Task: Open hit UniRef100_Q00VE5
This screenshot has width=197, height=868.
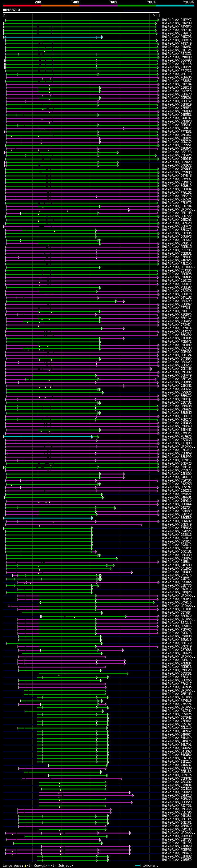Action: click(177, 40)
